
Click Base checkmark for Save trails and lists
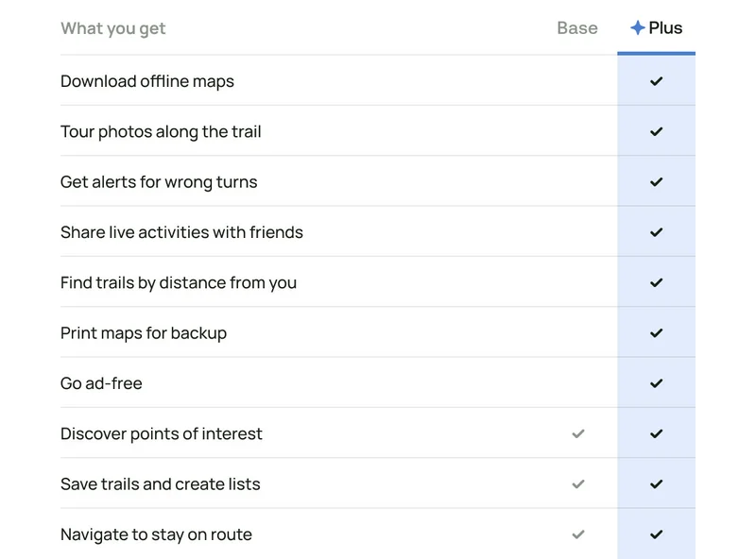(578, 483)
